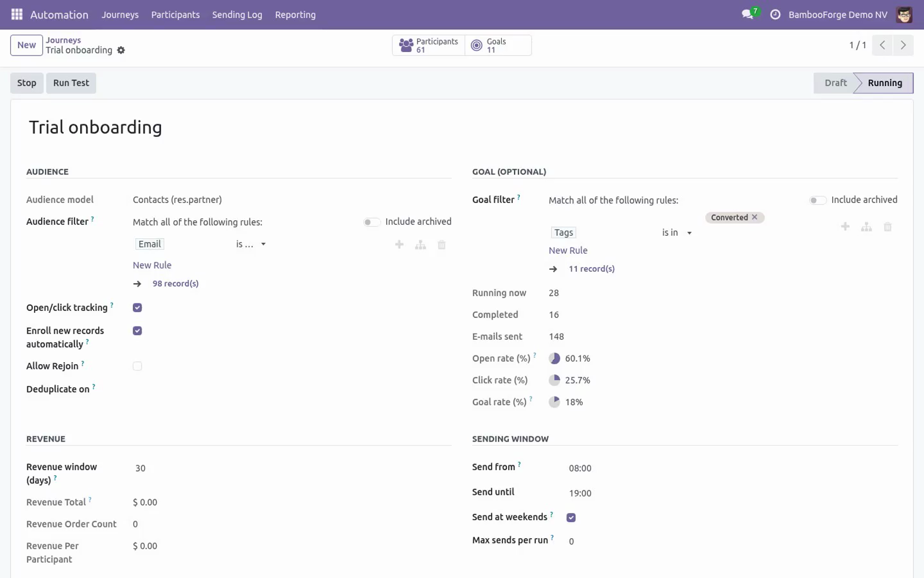924x578 pixels.
Task: Toggle Include archived in Goal filter
Action: click(x=817, y=200)
